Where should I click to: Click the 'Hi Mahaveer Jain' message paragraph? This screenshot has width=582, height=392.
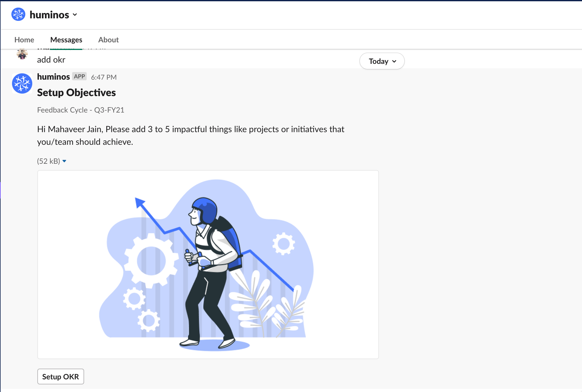(191, 136)
